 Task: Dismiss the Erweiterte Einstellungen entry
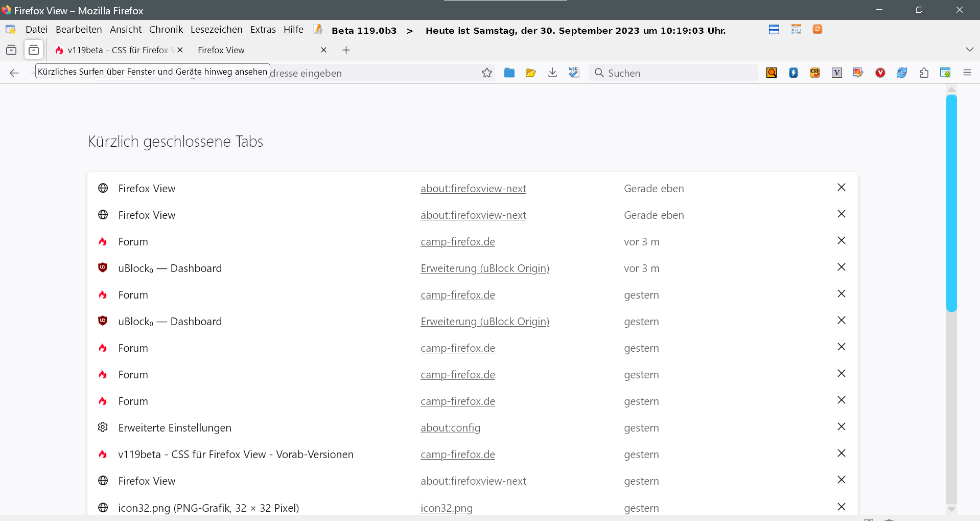tap(842, 426)
